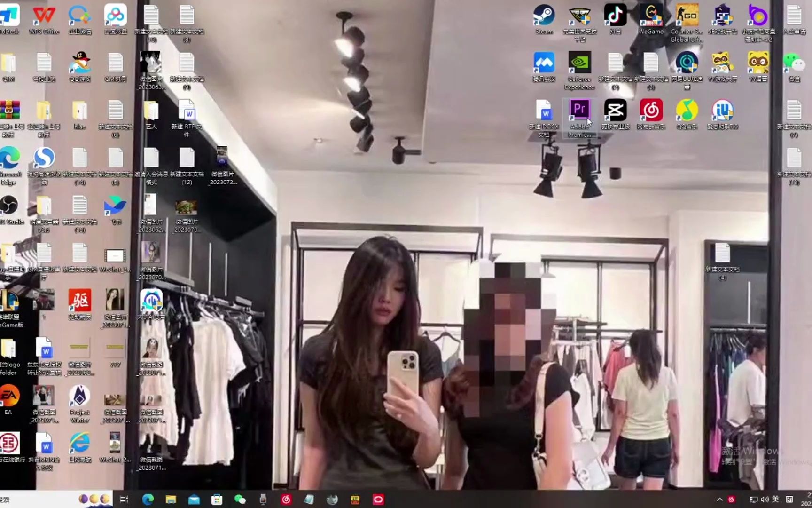Open Microsoft Store from the taskbar
The height and width of the screenshot is (508, 812).
pyautogui.click(x=217, y=500)
